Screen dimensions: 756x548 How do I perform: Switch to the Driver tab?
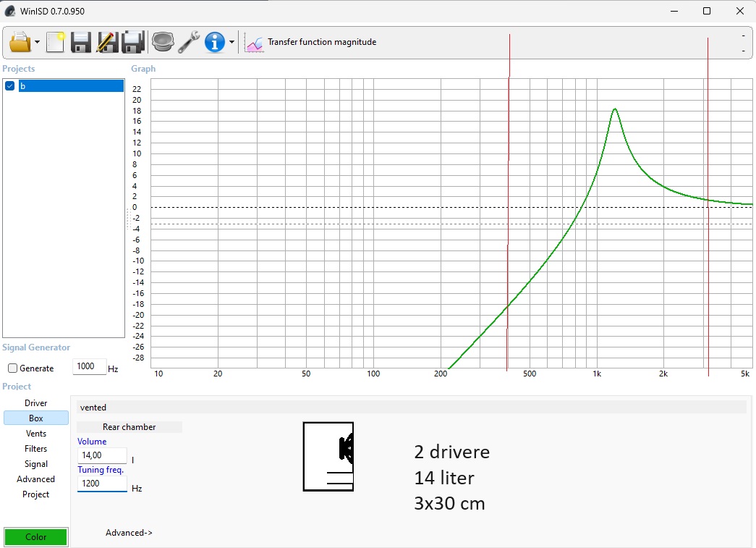(x=35, y=403)
